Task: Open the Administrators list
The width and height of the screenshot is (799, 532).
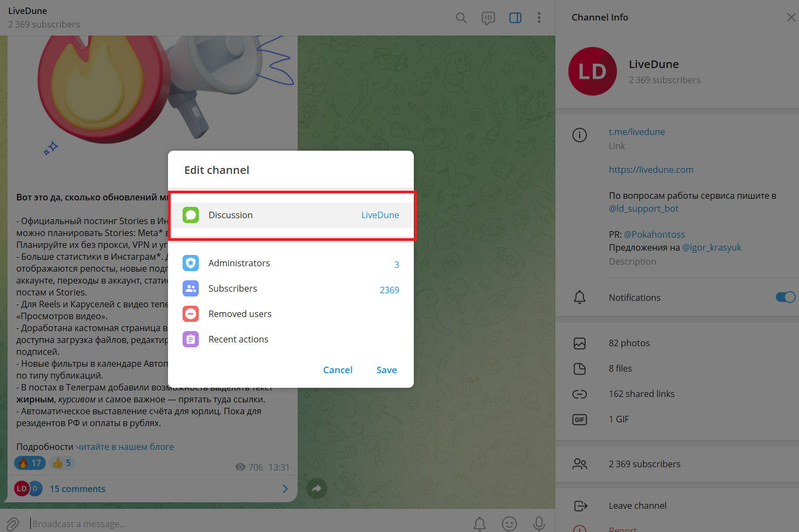Action: 291,263
